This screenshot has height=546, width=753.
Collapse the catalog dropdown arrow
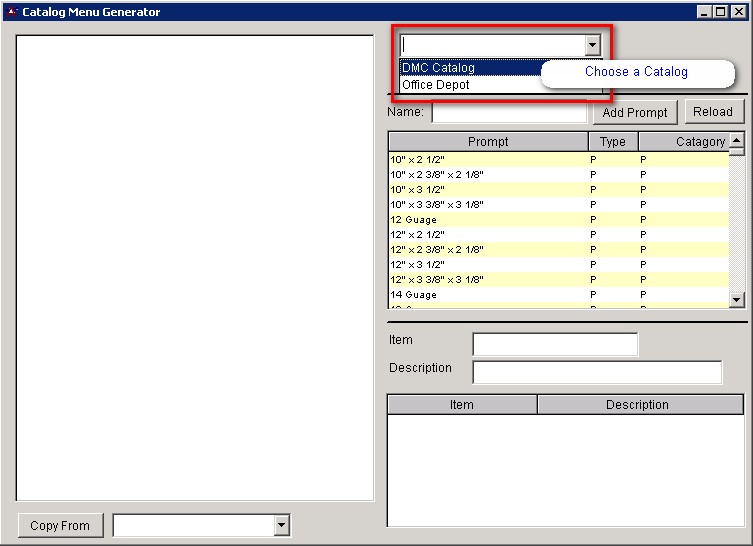(592, 45)
